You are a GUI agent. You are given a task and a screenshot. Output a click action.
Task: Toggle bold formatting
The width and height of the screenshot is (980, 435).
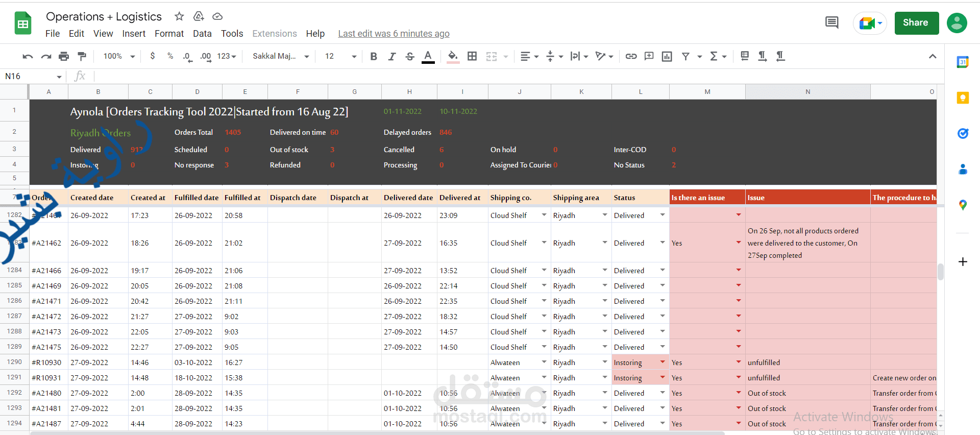[374, 56]
